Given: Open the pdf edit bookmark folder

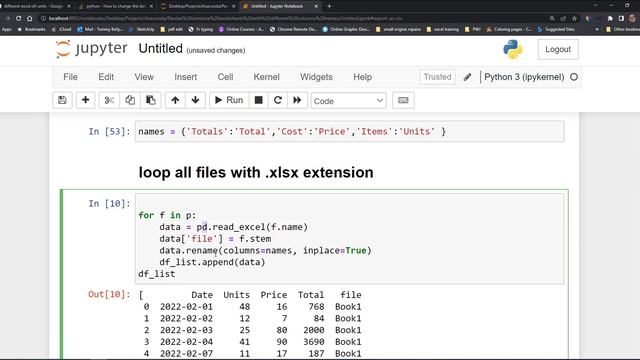Looking at the screenshot, I should coord(172,29).
